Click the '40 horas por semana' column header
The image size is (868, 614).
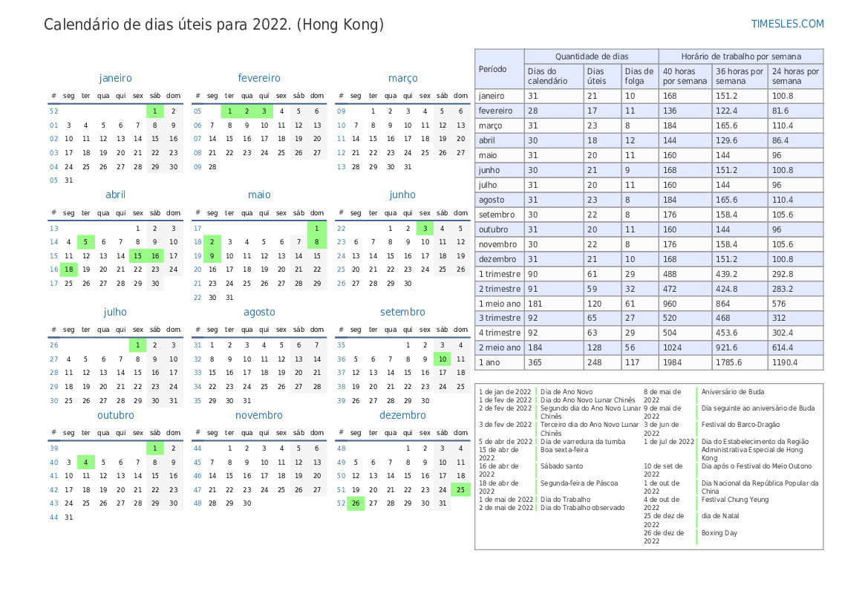685,76
